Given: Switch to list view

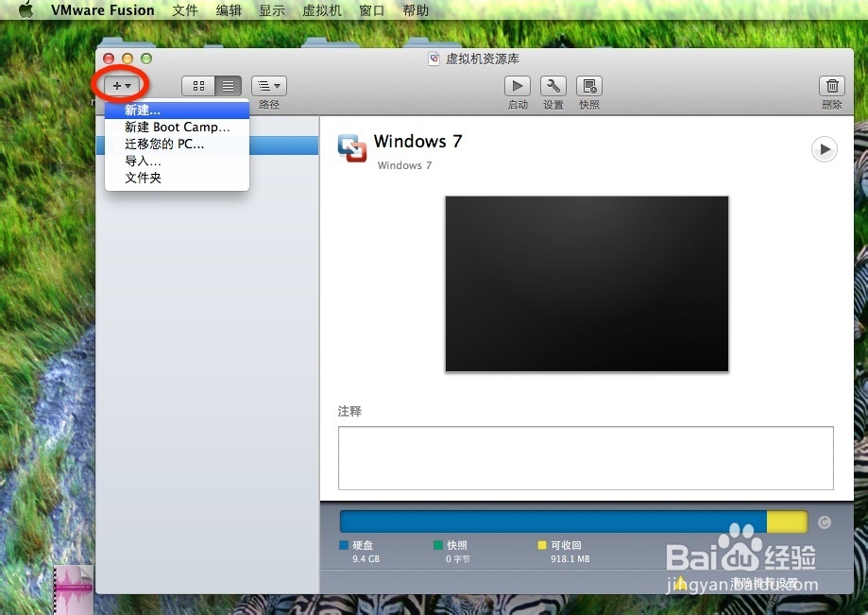Looking at the screenshot, I should (x=228, y=86).
